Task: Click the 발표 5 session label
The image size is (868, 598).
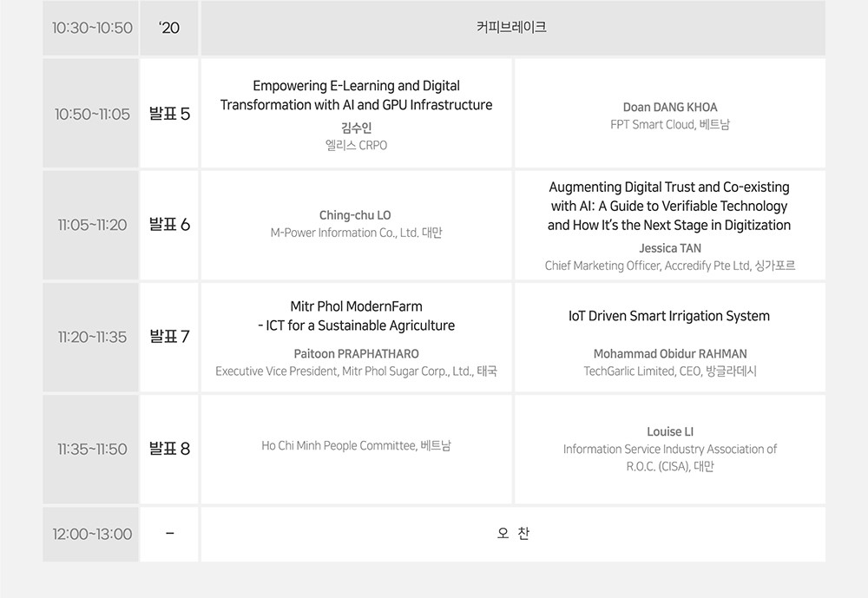Action: point(169,114)
